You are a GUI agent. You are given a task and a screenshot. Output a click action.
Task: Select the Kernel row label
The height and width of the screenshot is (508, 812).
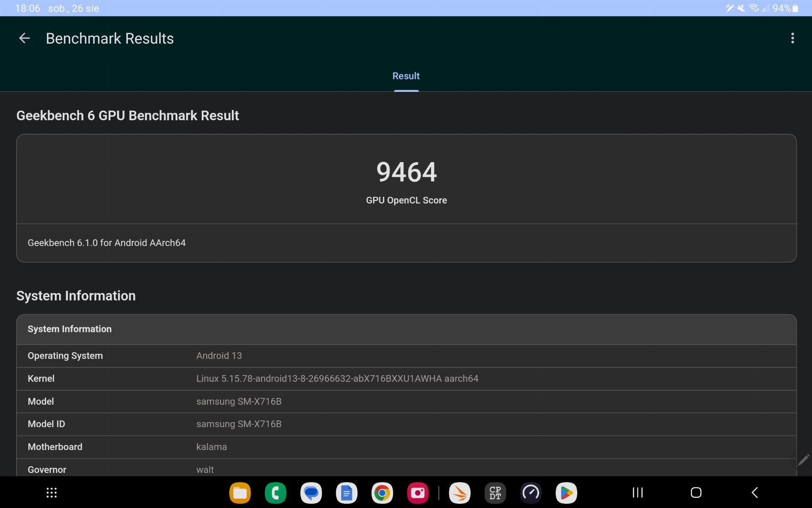[41, 379]
